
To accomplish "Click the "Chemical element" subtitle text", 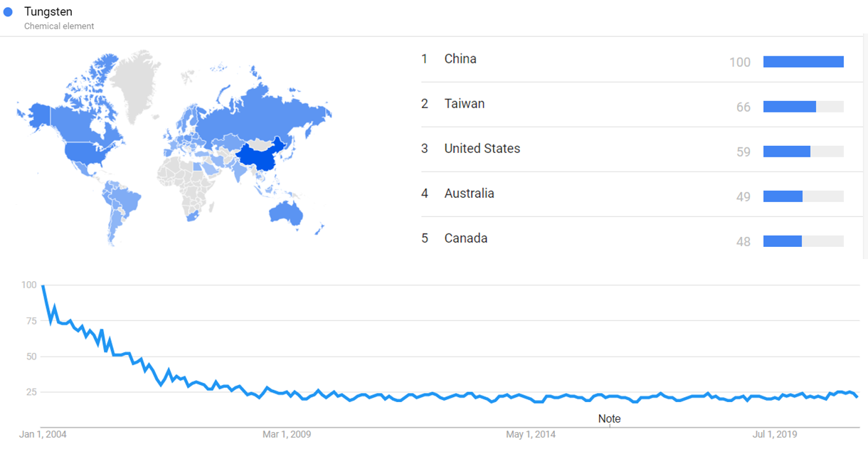I will click(59, 26).
